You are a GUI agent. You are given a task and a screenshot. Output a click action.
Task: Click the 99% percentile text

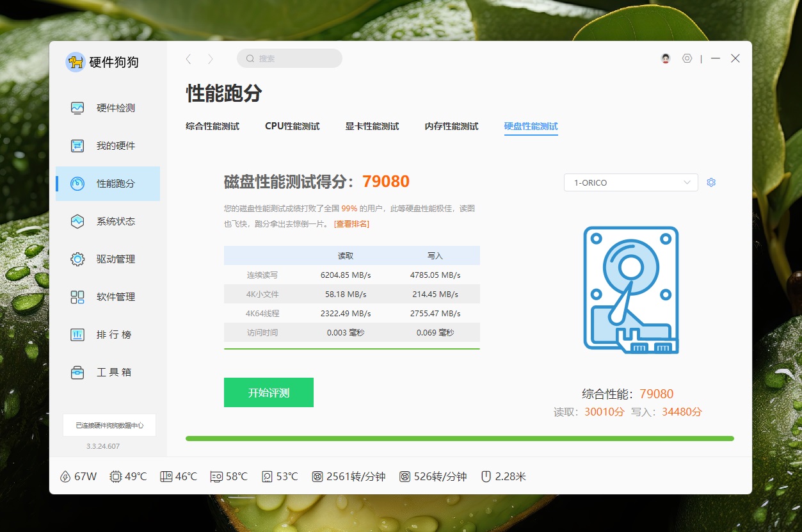coord(349,209)
